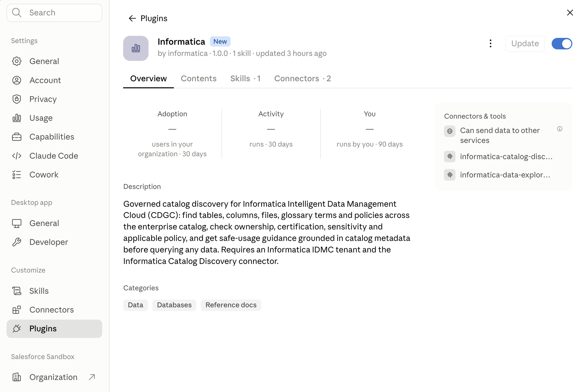The width and height of the screenshot is (582, 392).
Task: Open Desktop app General monitor icon
Action: [17, 223]
